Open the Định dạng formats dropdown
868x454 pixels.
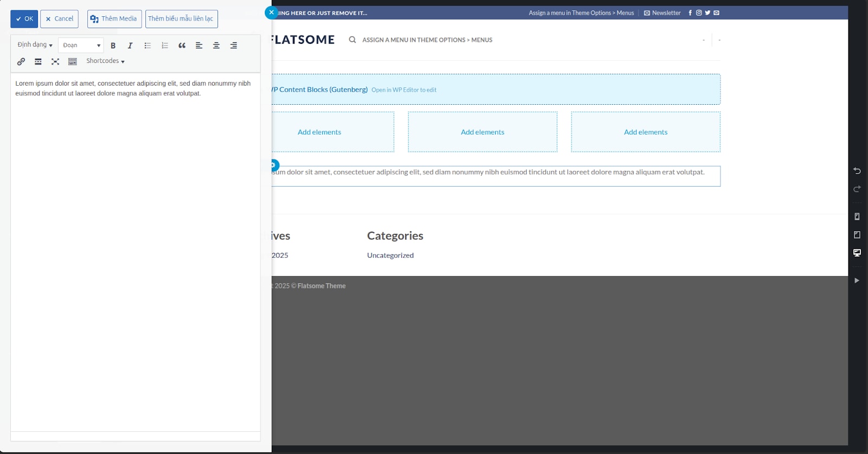[x=35, y=45]
